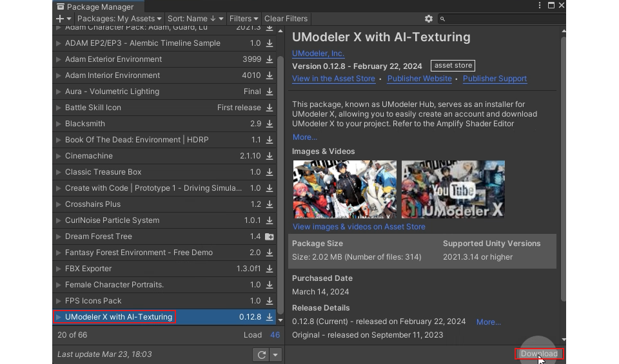The height and width of the screenshot is (364, 619).
Task: Click download icon for Book Of The Dead
Action: (x=270, y=140)
